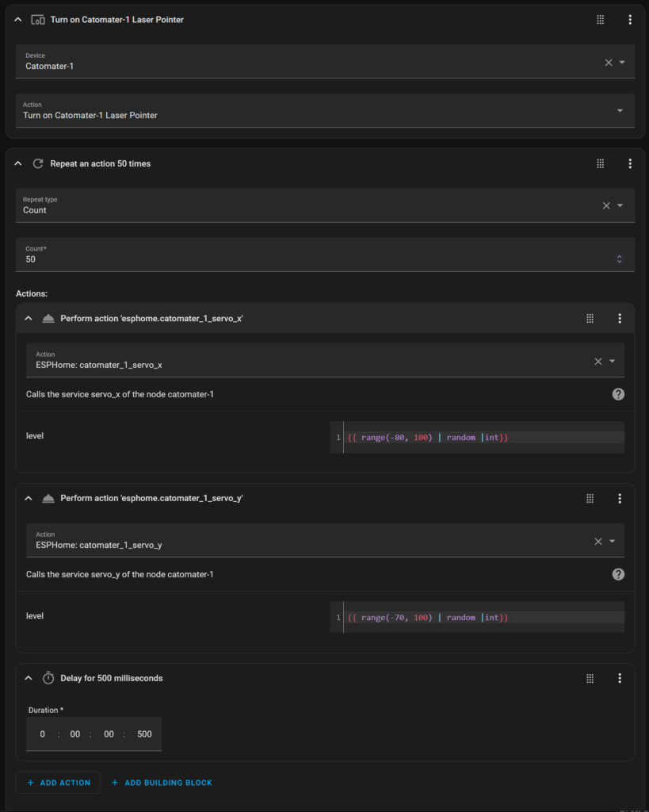This screenshot has height=812, width=649.
Task: Grab drag handle of Laser Pointer action
Action: pyautogui.click(x=601, y=20)
